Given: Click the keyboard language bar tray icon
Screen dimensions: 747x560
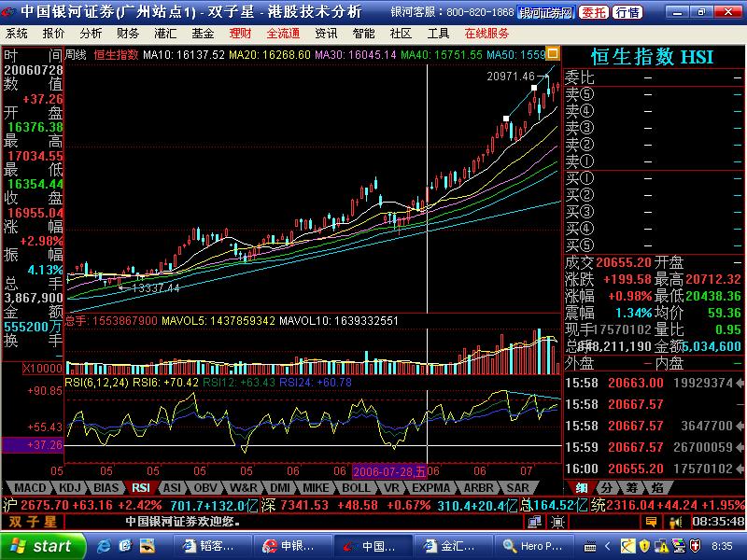Looking at the screenshot, I should (590, 547).
